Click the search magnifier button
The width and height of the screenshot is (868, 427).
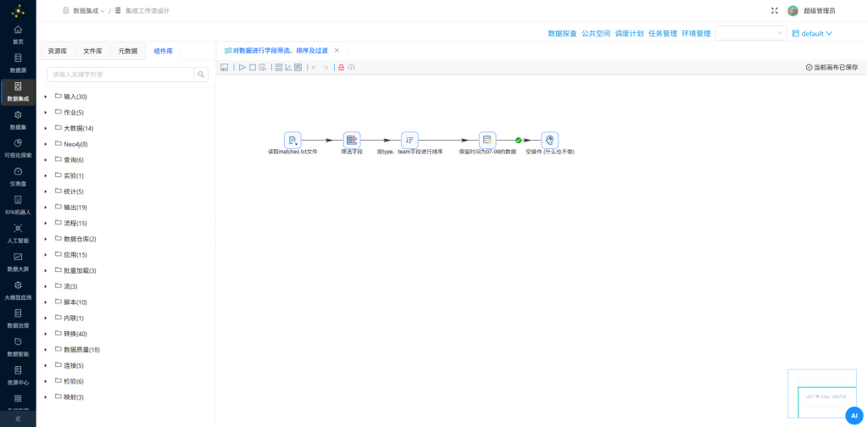(x=201, y=74)
